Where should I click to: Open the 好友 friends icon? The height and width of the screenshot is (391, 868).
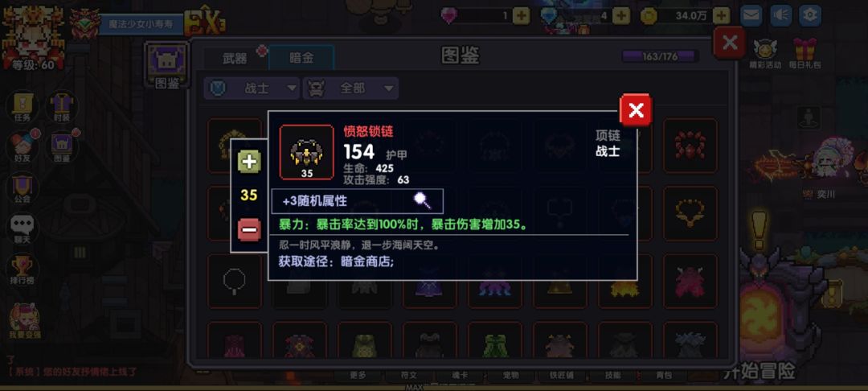coord(23,146)
